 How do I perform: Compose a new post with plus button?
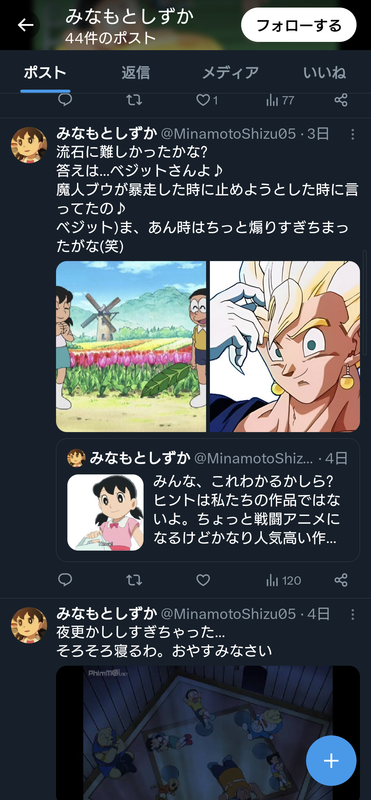331,761
